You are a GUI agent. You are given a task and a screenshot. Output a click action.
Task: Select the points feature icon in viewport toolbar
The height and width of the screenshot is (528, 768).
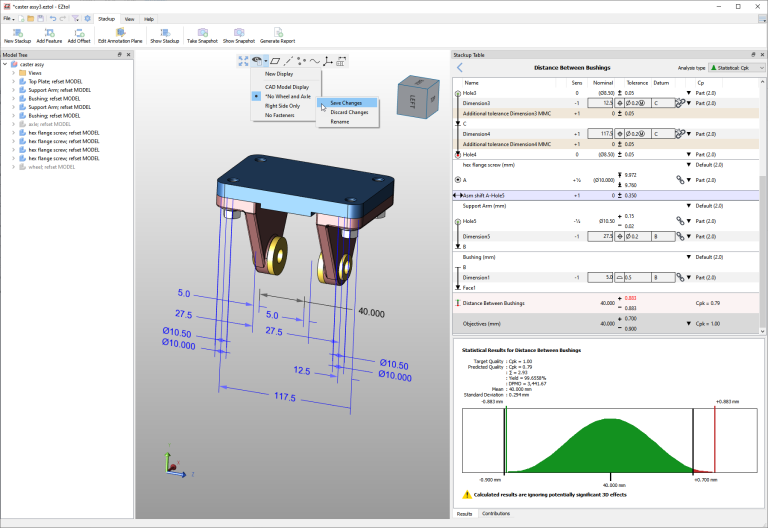pyautogui.click(x=302, y=61)
